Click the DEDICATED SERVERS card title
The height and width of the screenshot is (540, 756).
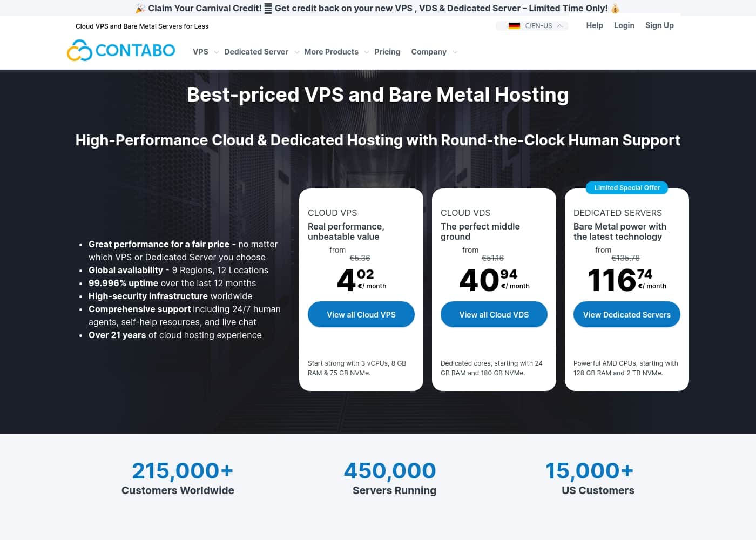[x=618, y=213]
